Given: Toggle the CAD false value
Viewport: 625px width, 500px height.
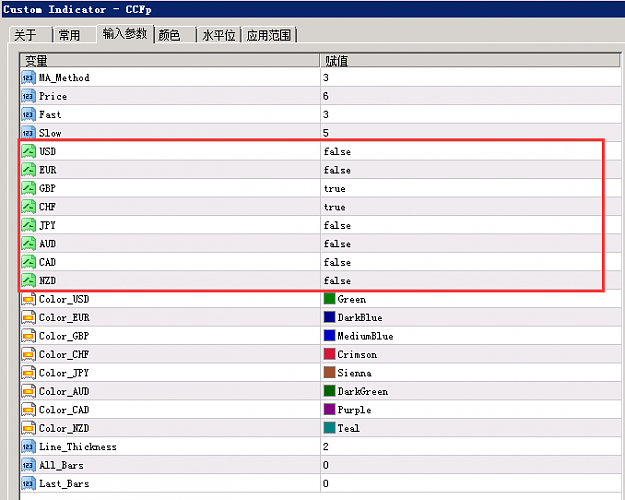Looking at the screenshot, I should (x=337, y=262).
